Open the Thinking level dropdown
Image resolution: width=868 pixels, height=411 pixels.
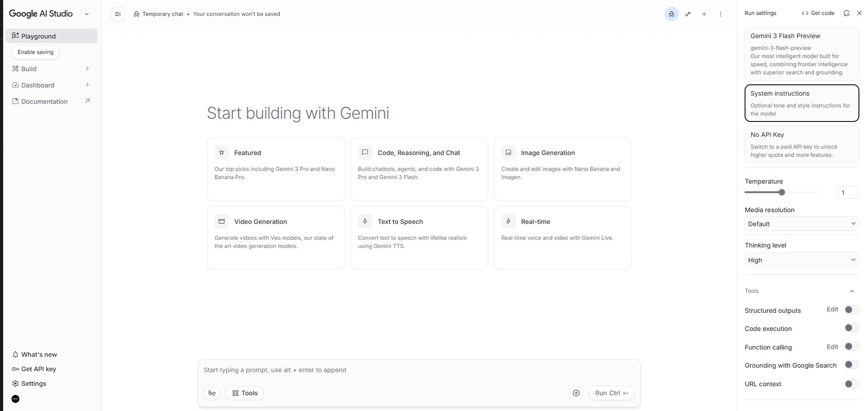click(802, 260)
